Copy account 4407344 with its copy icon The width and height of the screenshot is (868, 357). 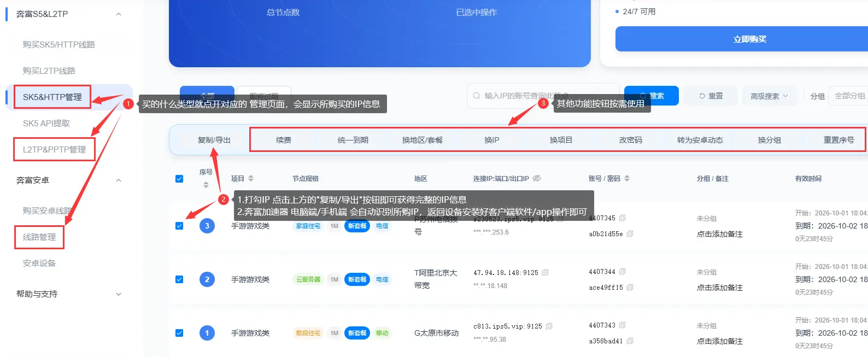[x=622, y=271]
